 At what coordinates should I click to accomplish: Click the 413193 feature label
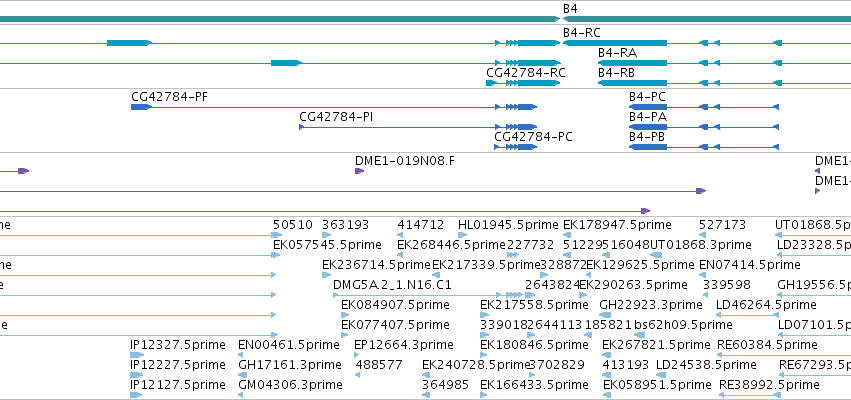(626, 365)
